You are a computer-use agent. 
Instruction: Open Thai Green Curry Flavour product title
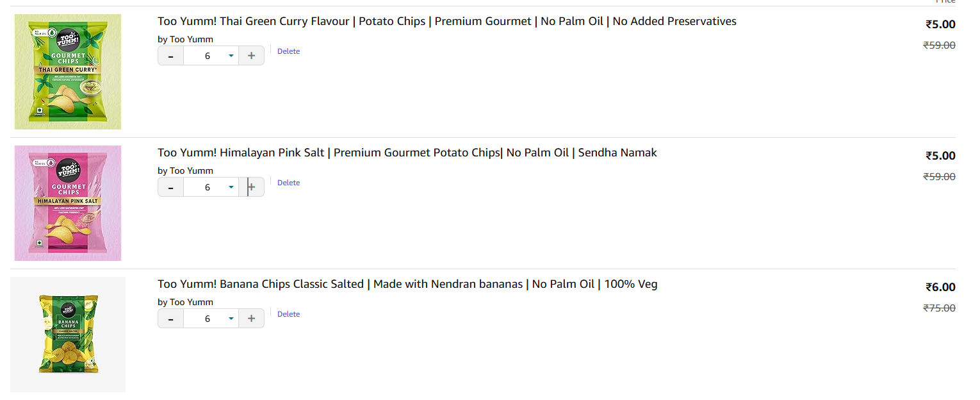(446, 21)
